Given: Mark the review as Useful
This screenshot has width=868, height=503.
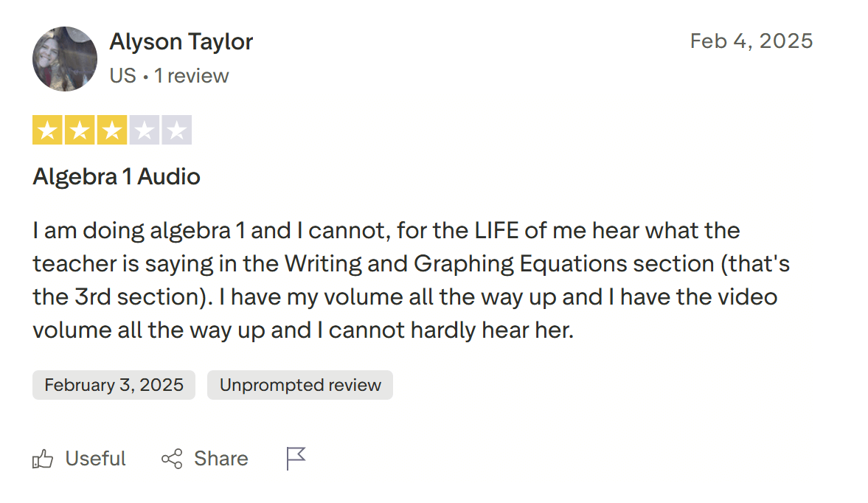Looking at the screenshot, I should tap(95, 459).
